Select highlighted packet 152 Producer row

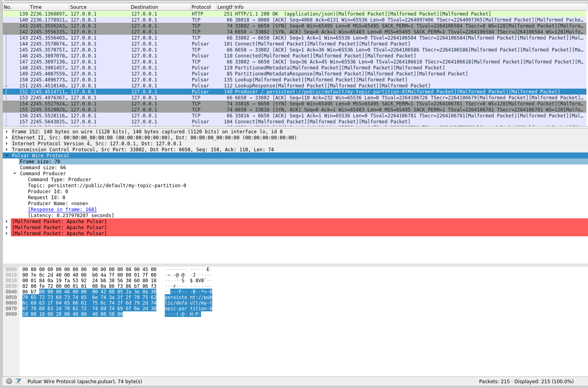(x=294, y=91)
